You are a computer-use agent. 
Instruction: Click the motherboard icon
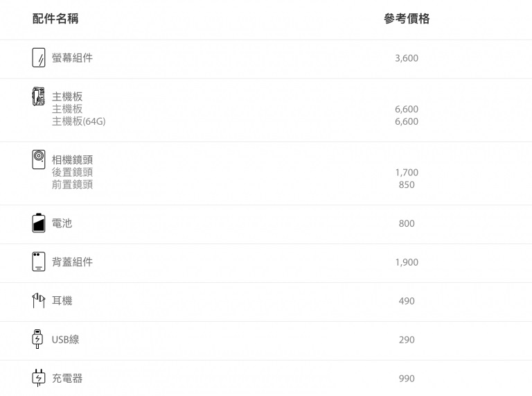[39, 96]
